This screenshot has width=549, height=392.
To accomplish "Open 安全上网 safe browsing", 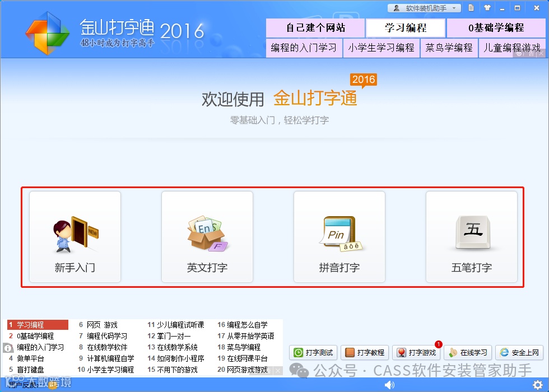I will (x=519, y=352).
